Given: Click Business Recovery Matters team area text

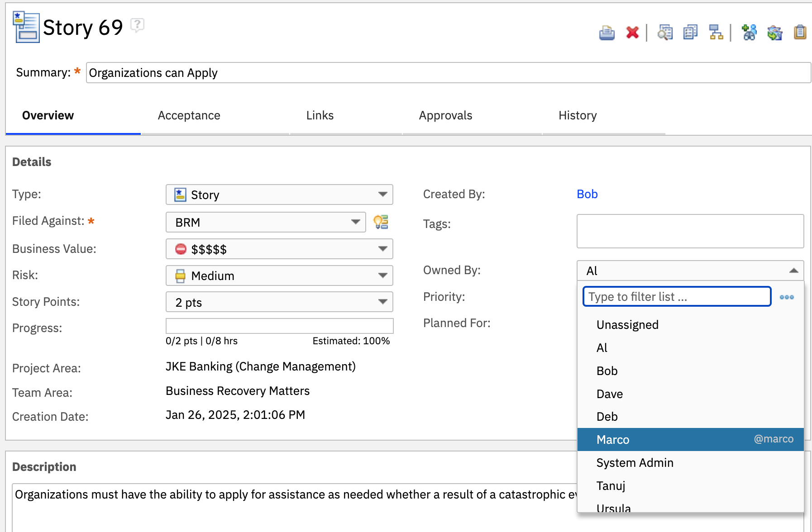Looking at the screenshot, I should click(x=238, y=391).
